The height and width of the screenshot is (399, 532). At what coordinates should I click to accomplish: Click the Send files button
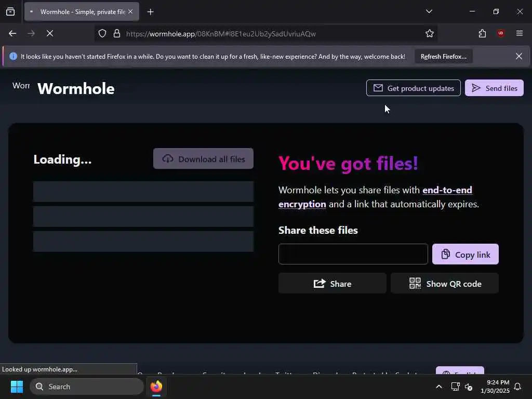[494, 88]
